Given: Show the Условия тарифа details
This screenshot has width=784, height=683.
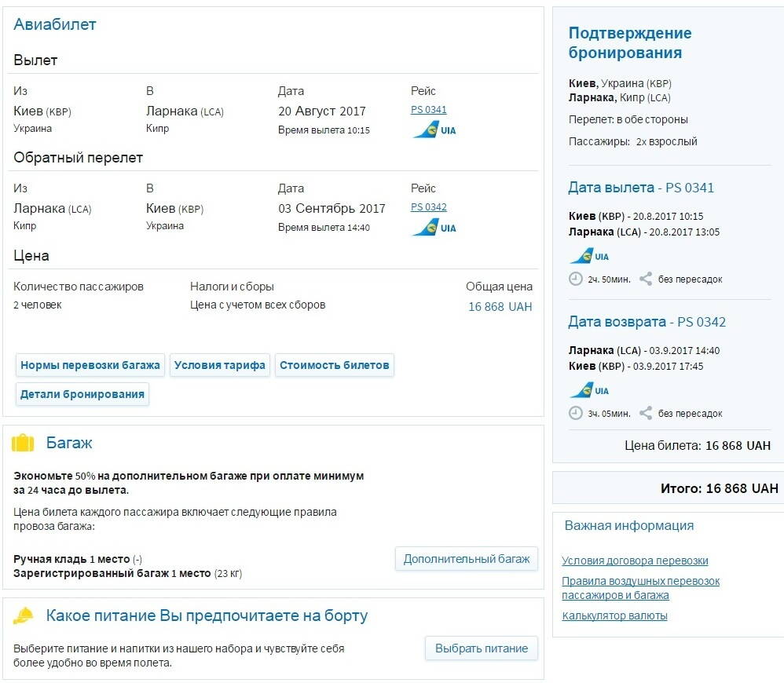Looking at the screenshot, I should [220, 365].
